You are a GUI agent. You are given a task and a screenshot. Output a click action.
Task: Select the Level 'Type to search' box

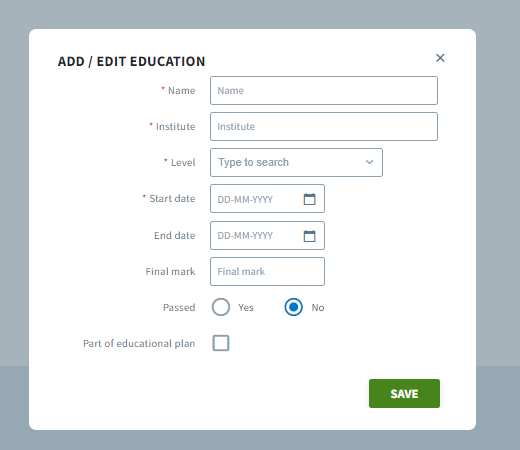click(296, 162)
